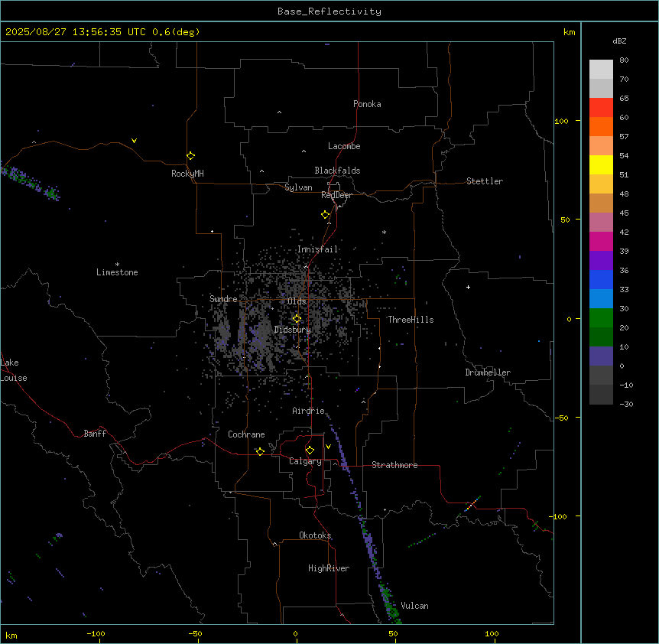Select the Lake Louise label
This screenshot has height=644, width=659.
pyautogui.click(x=14, y=370)
